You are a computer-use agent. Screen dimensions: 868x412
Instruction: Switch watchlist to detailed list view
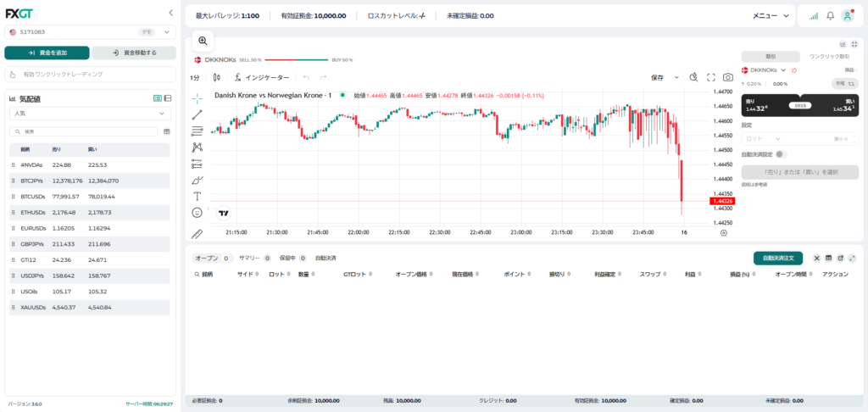click(x=168, y=98)
